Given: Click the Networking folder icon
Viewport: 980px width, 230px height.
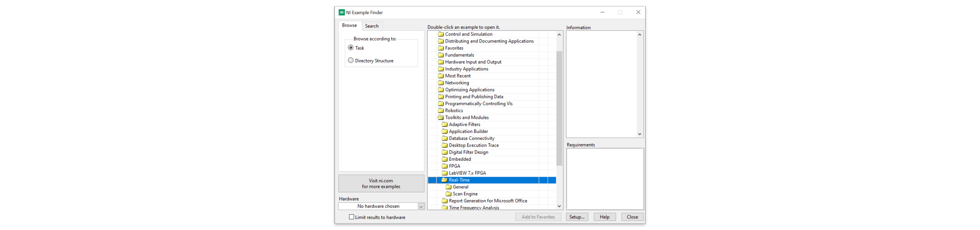Looking at the screenshot, I should [441, 83].
